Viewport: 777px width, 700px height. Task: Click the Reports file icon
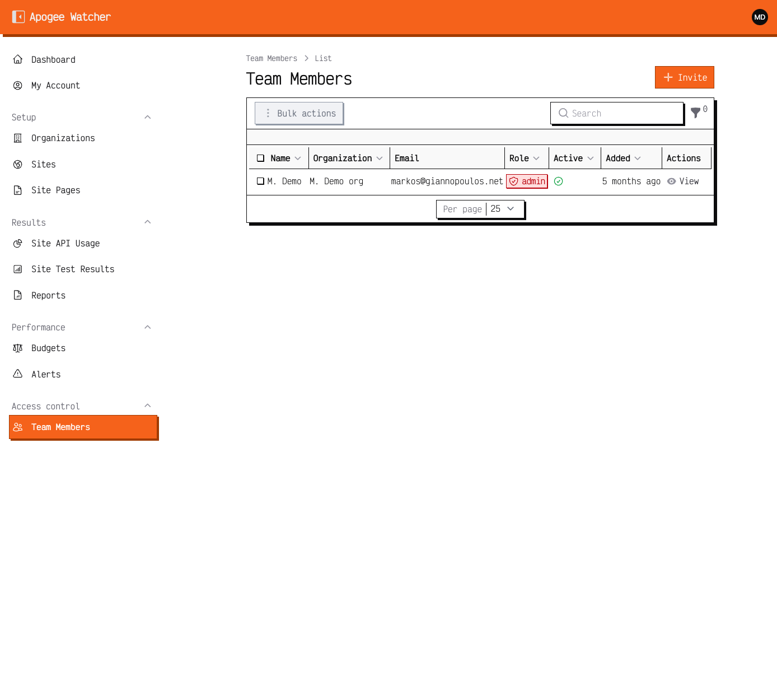click(x=18, y=295)
